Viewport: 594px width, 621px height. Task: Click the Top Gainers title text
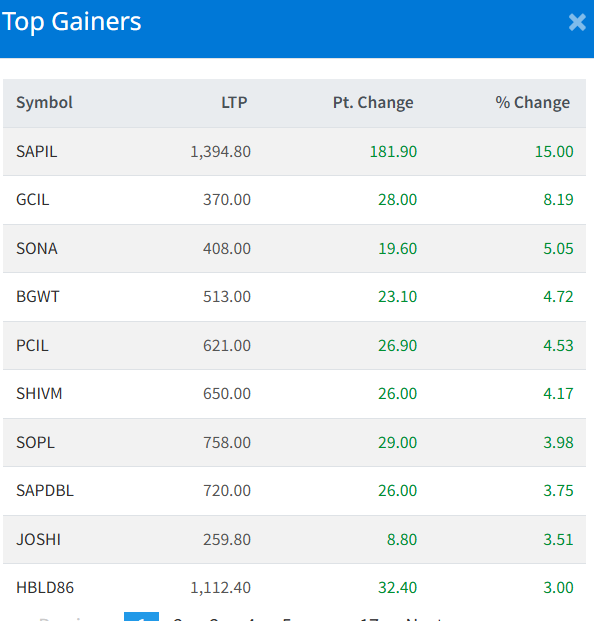(72, 22)
